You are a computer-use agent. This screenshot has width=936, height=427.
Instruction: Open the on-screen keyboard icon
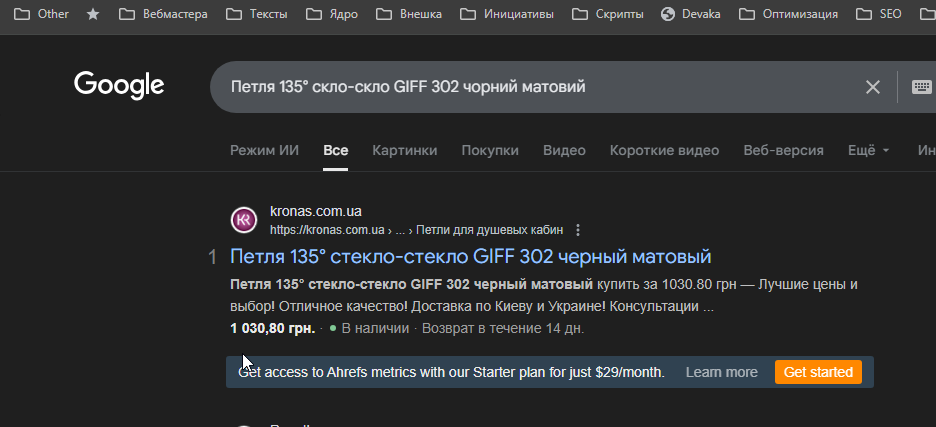pos(921,87)
